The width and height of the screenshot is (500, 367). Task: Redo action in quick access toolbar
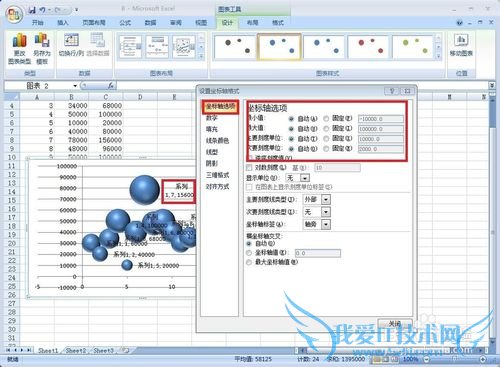pyautogui.click(x=57, y=10)
